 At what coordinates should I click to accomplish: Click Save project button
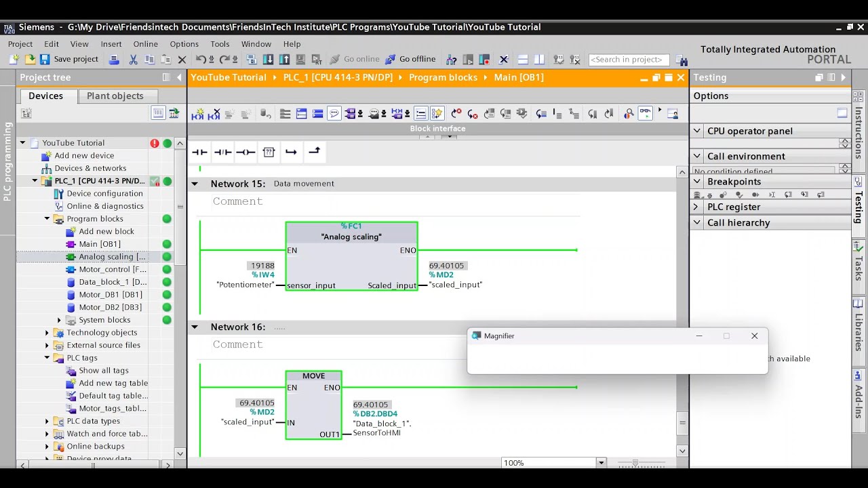coord(69,60)
